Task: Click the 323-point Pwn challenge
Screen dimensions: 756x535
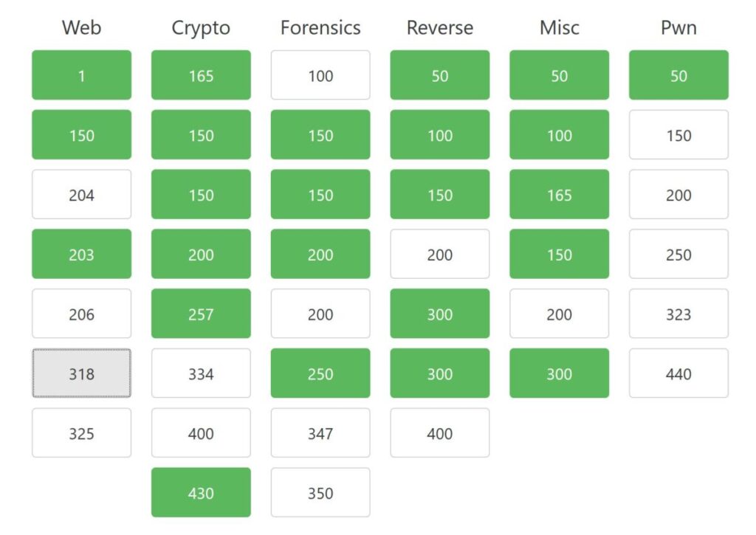Action: [678, 314]
